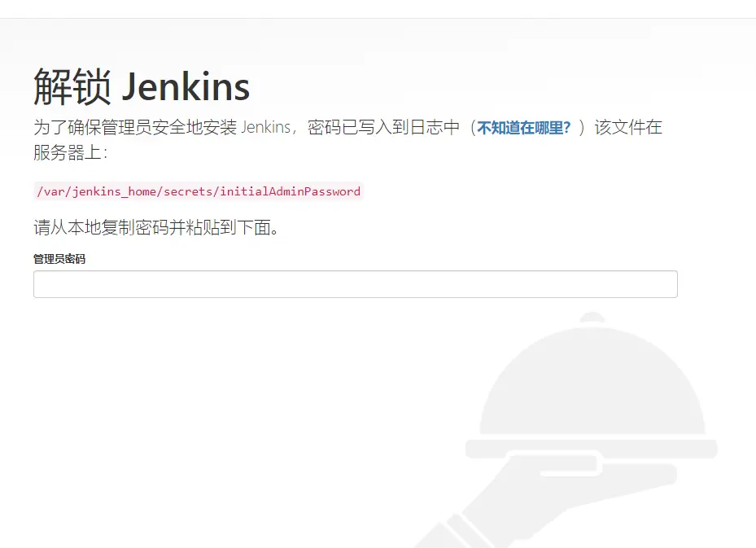Click the 解锁 characters in the heading
Viewport: 756px width, 548px height.
point(72,87)
